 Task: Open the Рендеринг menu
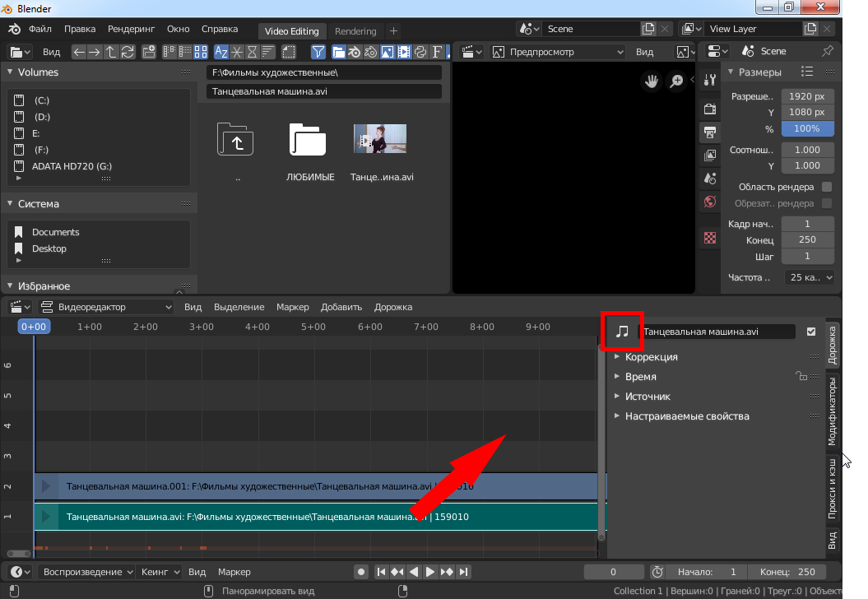[x=131, y=29]
